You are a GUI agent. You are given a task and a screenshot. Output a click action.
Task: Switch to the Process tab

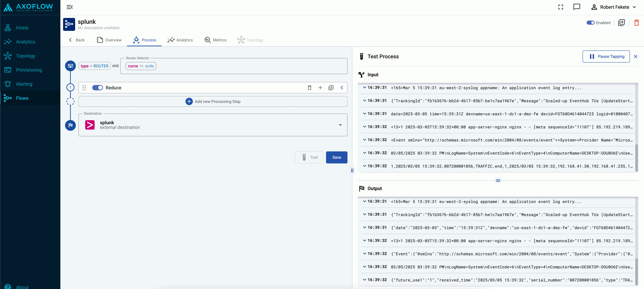[145, 40]
